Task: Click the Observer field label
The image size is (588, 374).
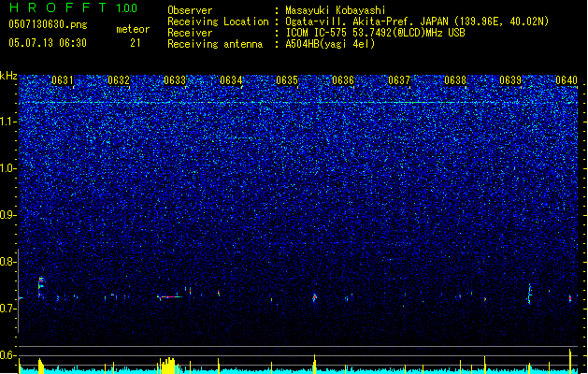Action: pyautogui.click(x=190, y=10)
